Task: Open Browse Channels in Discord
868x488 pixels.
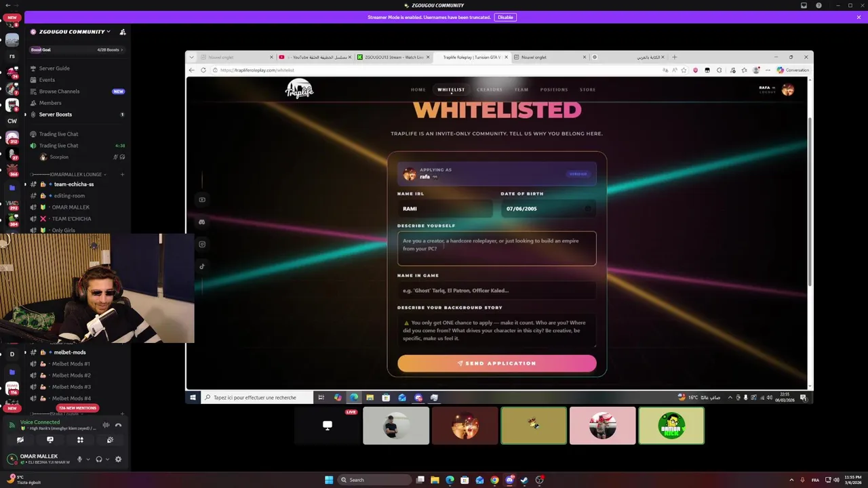Action: tap(59, 91)
